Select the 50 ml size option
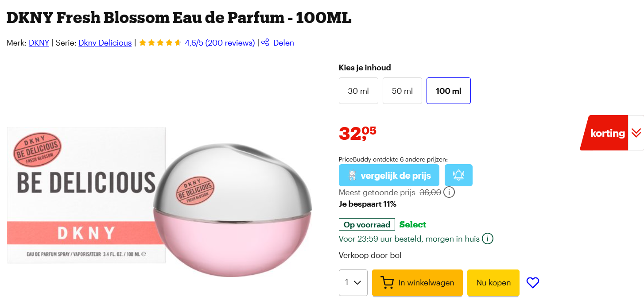 pyautogui.click(x=402, y=91)
